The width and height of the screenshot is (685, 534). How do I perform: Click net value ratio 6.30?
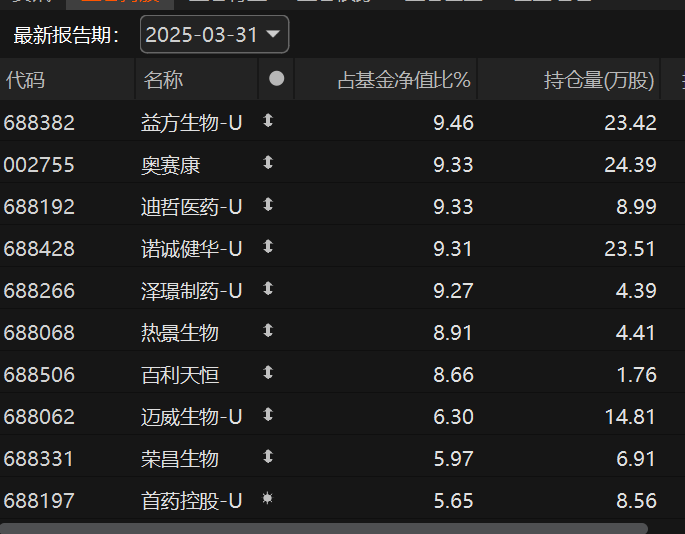453,416
